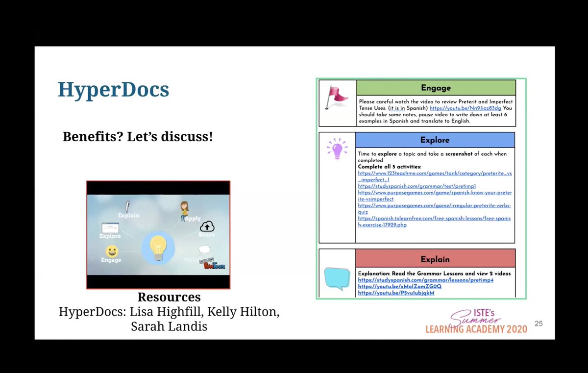Click the purple lightbulb icon beside Explore
Image resolution: width=588 pixels, height=373 pixels.
[337, 149]
